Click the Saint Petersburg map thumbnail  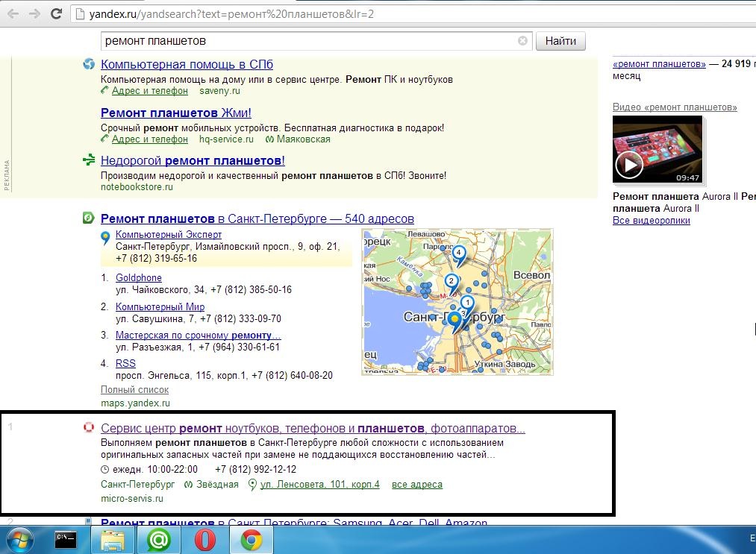[x=457, y=302]
